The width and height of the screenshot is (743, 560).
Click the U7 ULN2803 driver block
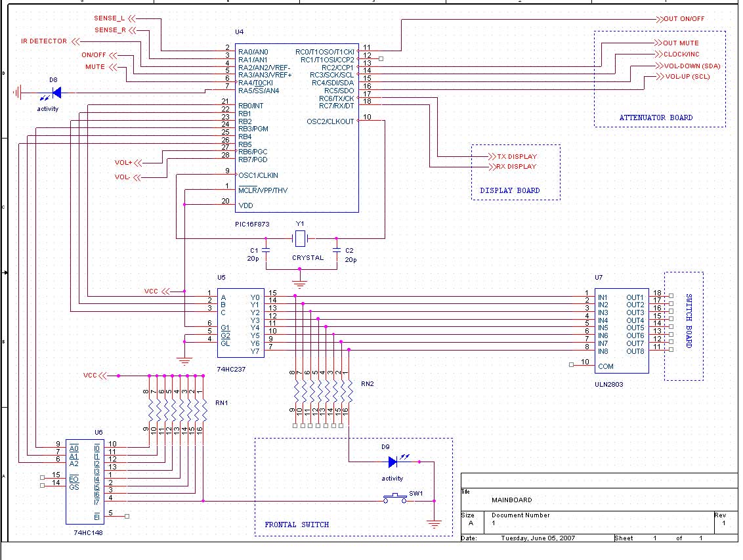tap(622, 331)
